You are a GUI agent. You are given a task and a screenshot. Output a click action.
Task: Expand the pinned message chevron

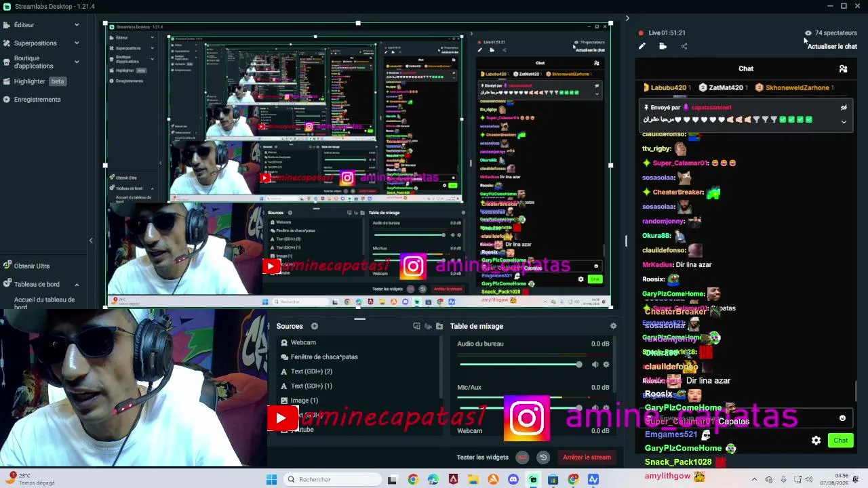click(844, 122)
